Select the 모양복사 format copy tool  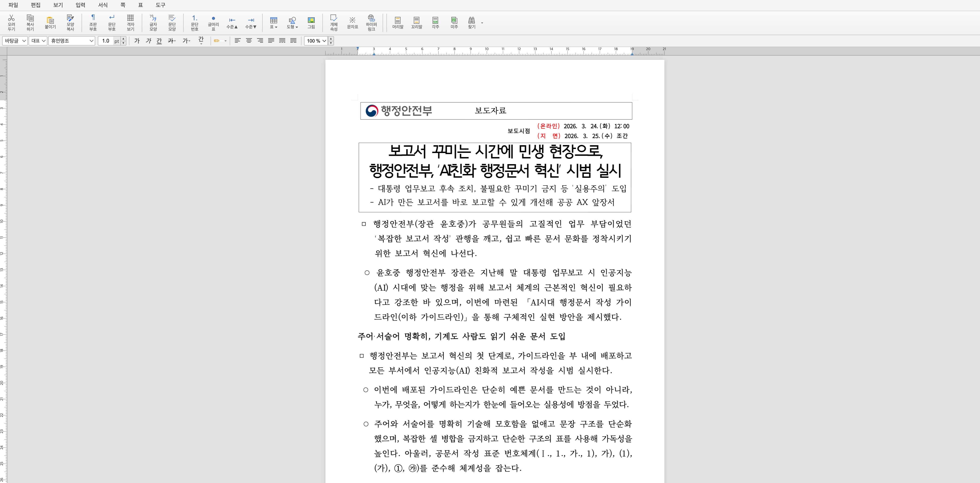(70, 22)
